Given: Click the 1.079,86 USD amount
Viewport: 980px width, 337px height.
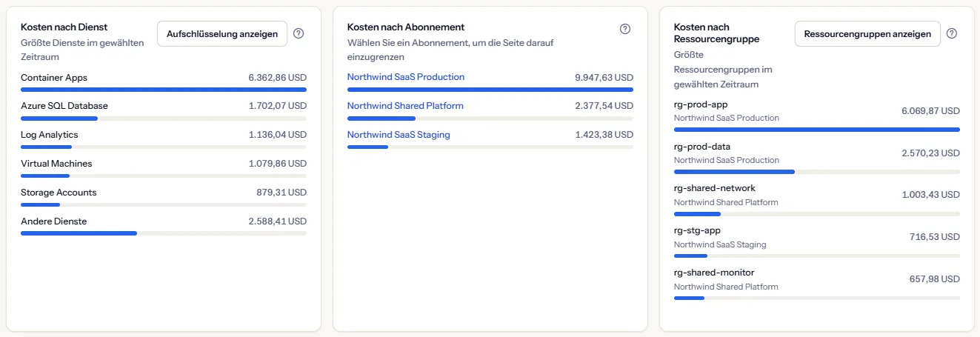Looking at the screenshot, I should [x=278, y=164].
